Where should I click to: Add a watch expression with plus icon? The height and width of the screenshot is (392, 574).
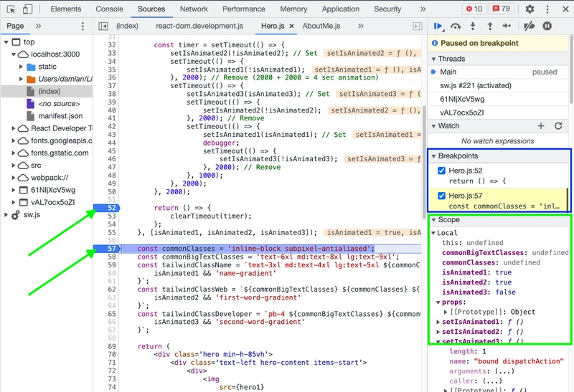pyautogui.click(x=541, y=126)
